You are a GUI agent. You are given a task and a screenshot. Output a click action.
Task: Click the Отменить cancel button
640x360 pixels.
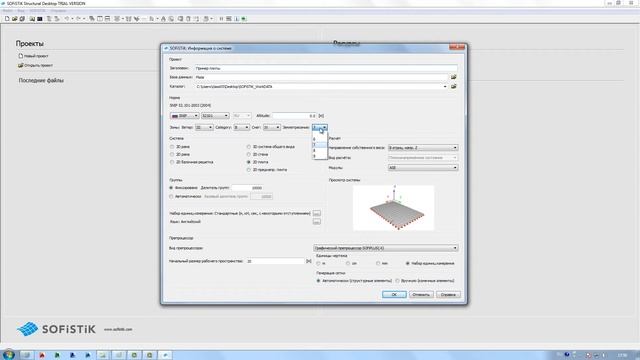click(x=421, y=295)
